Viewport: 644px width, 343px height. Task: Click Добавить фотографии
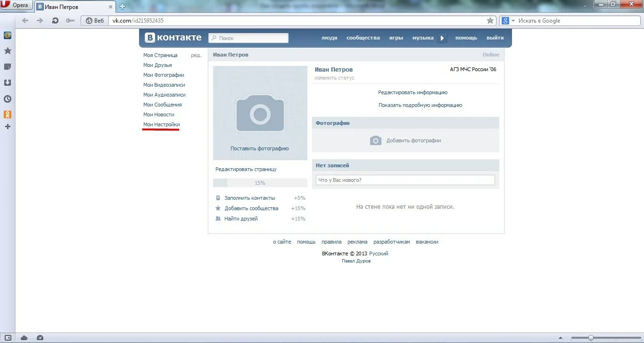tap(414, 140)
